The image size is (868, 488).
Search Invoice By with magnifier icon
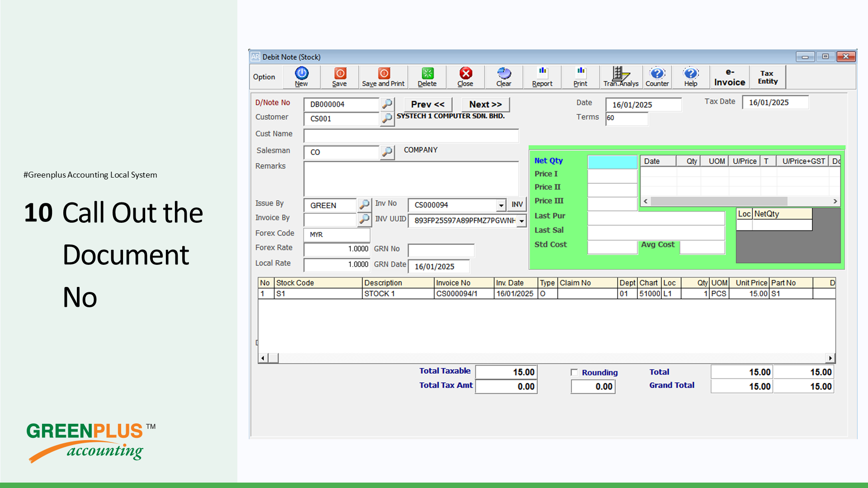[x=364, y=219]
